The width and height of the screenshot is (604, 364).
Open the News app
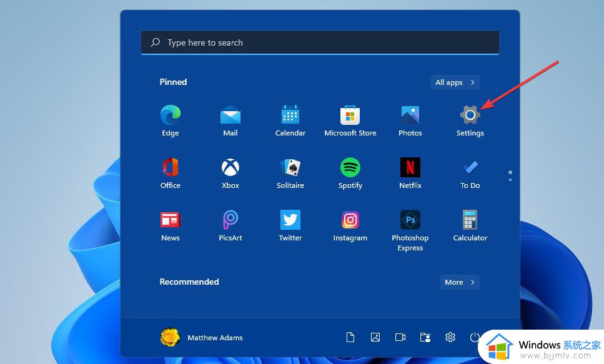171,225
